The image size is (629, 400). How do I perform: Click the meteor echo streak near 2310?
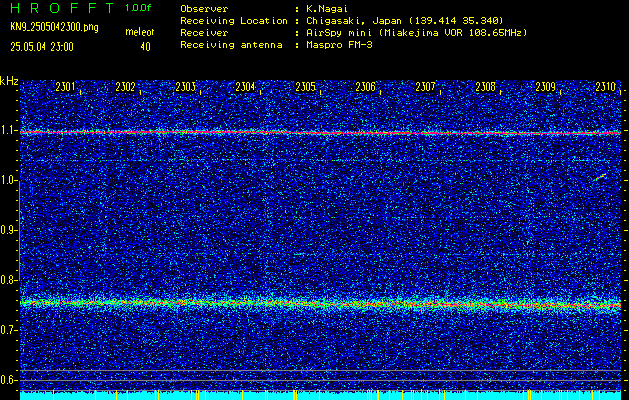(x=601, y=177)
